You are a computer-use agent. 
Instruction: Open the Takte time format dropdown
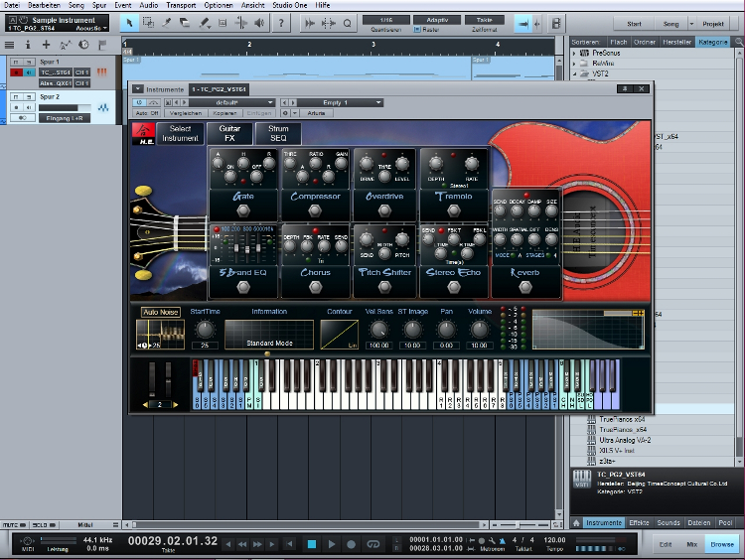[484, 20]
